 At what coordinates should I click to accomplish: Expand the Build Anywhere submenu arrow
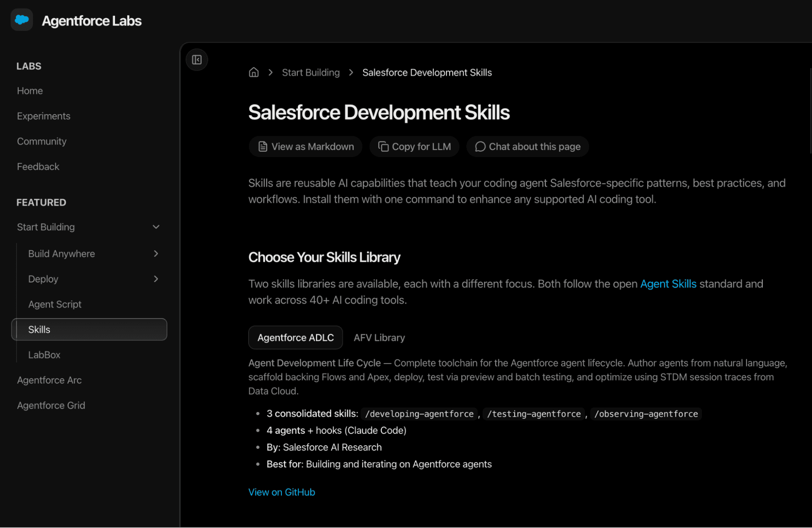click(156, 254)
